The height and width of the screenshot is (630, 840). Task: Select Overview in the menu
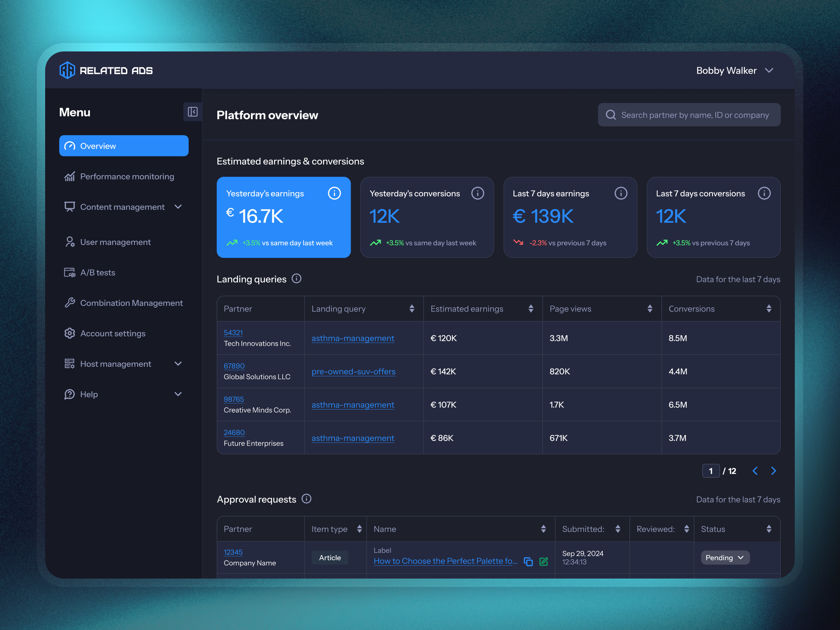pos(124,146)
